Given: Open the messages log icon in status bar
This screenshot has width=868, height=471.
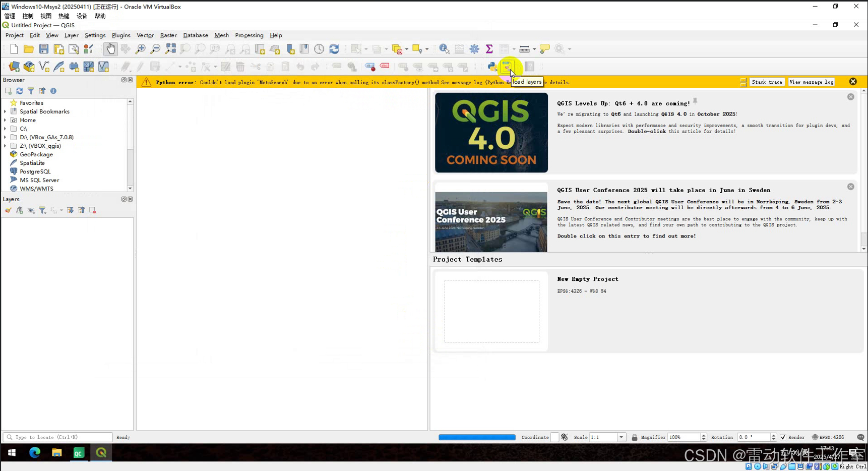Looking at the screenshot, I should pos(860,437).
